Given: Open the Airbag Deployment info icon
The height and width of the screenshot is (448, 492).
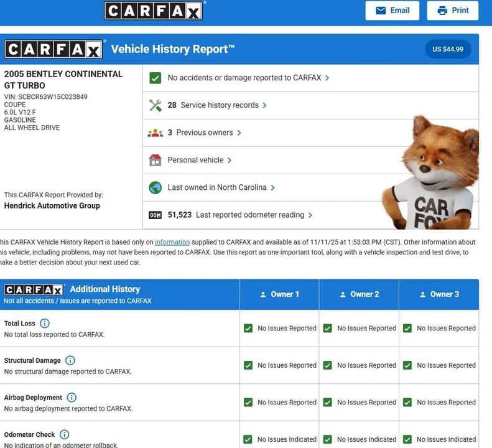Looking at the screenshot, I should 72,398.
